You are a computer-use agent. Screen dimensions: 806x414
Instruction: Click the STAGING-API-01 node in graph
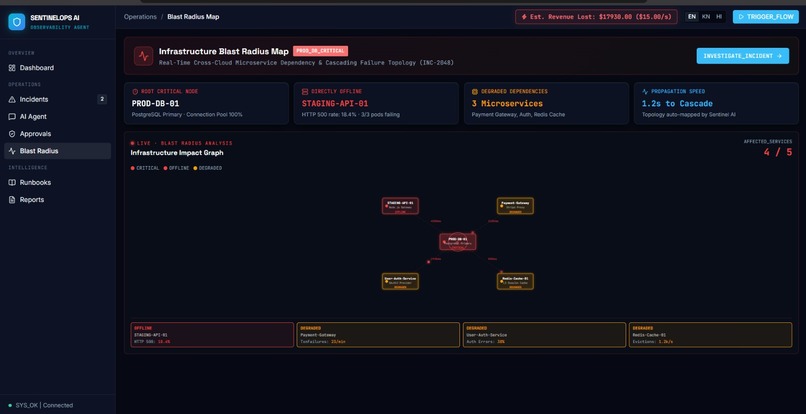(400, 206)
